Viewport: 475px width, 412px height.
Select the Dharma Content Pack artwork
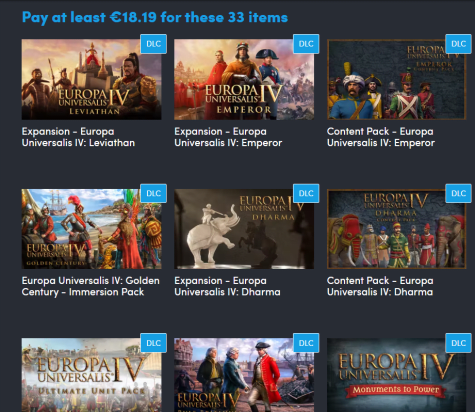click(396, 229)
